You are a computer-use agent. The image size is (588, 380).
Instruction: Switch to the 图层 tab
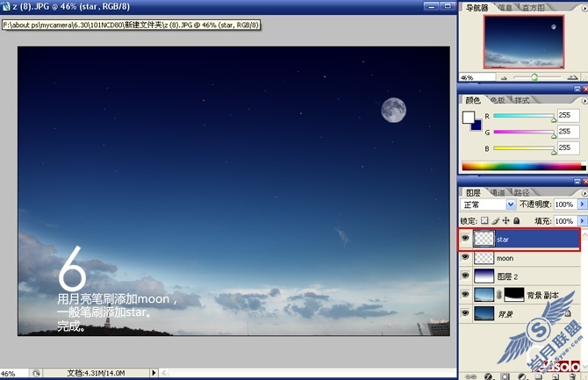tap(473, 192)
